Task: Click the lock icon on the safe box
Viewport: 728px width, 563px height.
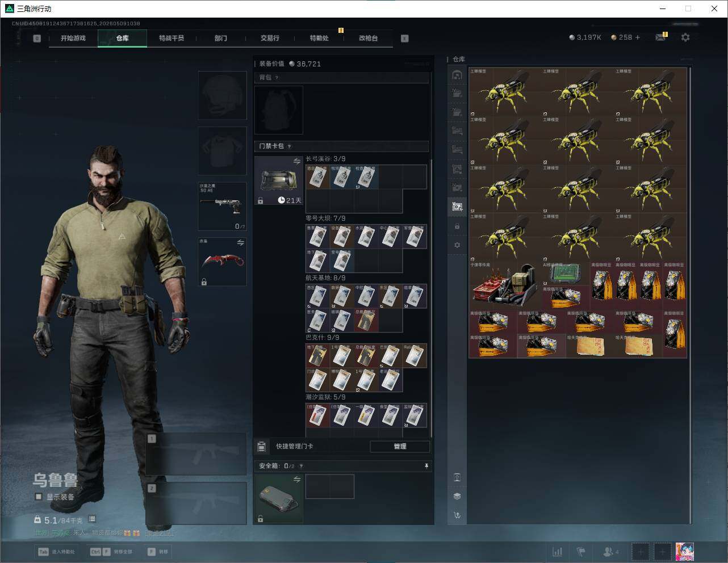Action: (260, 519)
